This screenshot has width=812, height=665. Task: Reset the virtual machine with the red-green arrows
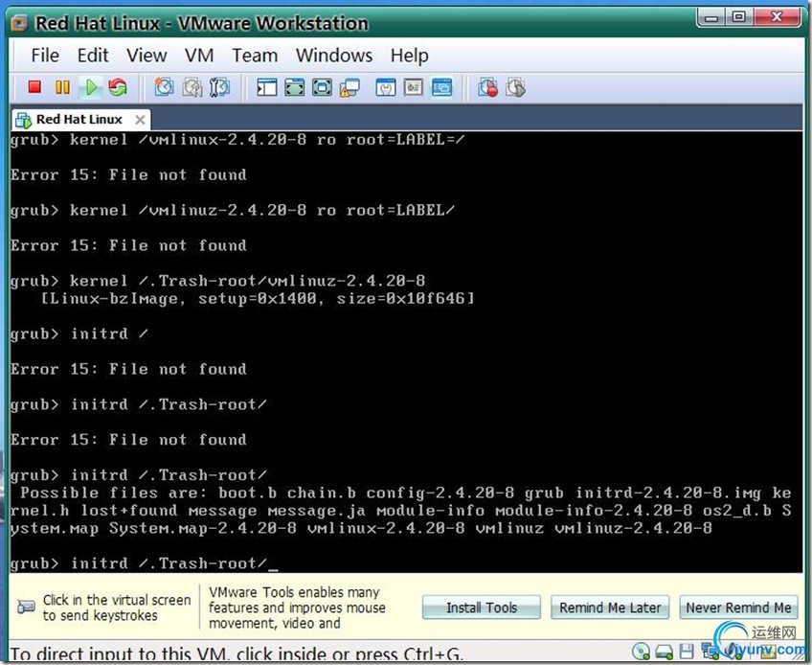pyautogui.click(x=118, y=87)
